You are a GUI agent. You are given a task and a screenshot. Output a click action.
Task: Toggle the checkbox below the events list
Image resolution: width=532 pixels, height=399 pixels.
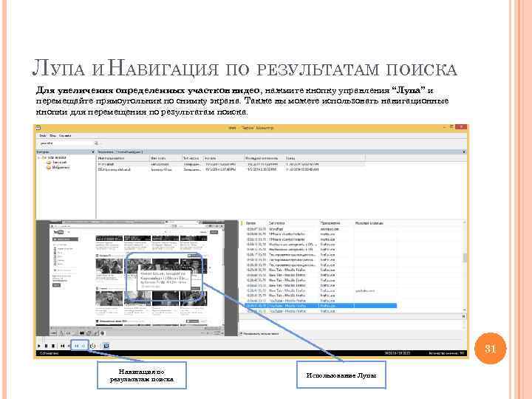pos(242,334)
